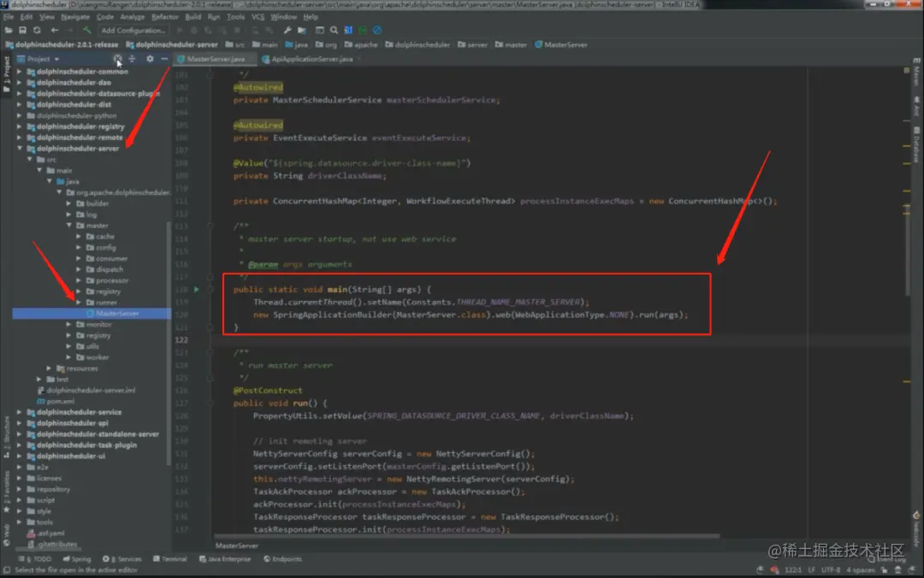
Task: Open the Project panel gear settings
Action: point(150,59)
